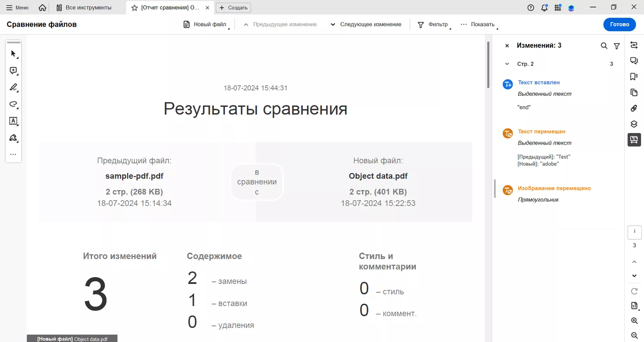Click the current page number box

pyautogui.click(x=634, y=232)
